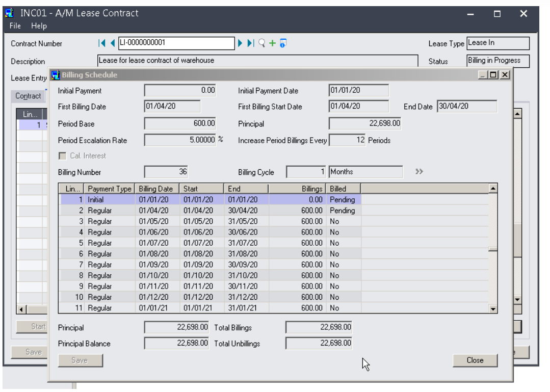550x392 pixels.
Task: Go to the previous contract record
Action: (112, 43)
